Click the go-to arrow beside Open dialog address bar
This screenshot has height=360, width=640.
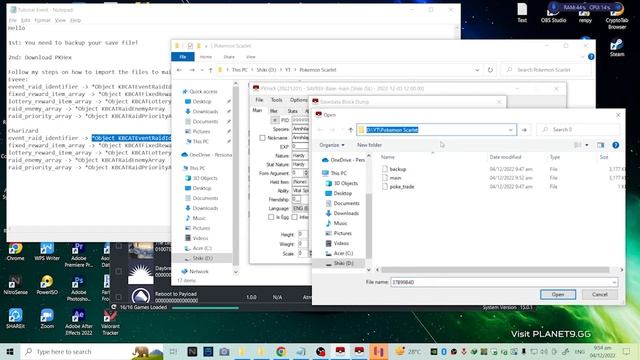pos(524,130)
